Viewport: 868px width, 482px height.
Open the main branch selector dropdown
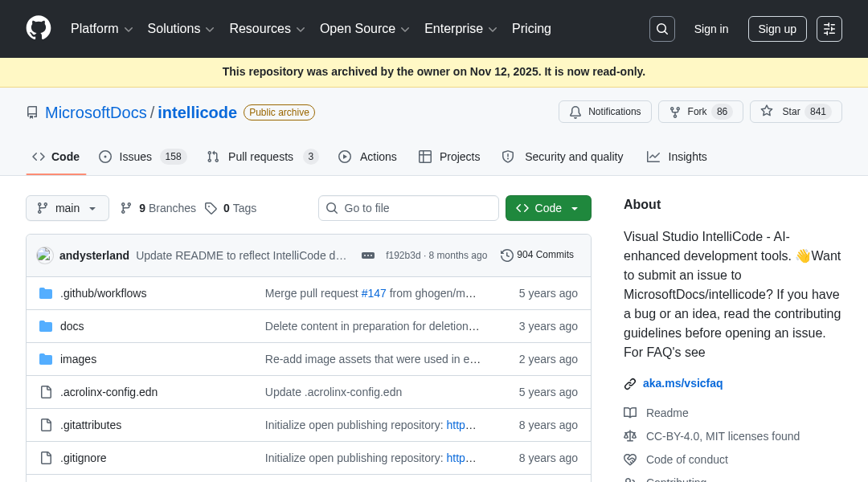(x=68, y=208)
